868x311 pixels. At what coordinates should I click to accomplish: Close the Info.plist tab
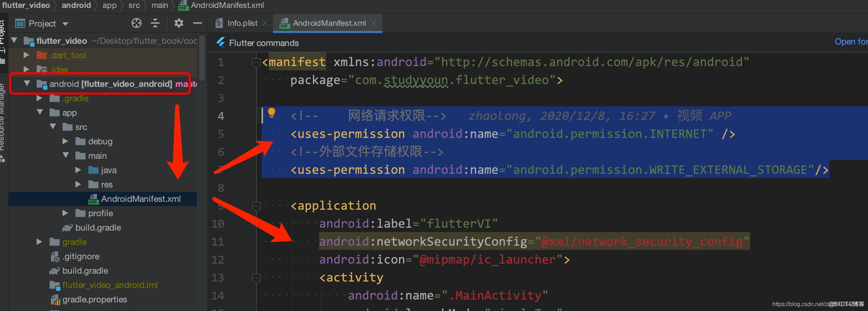(x=265, y=23)
